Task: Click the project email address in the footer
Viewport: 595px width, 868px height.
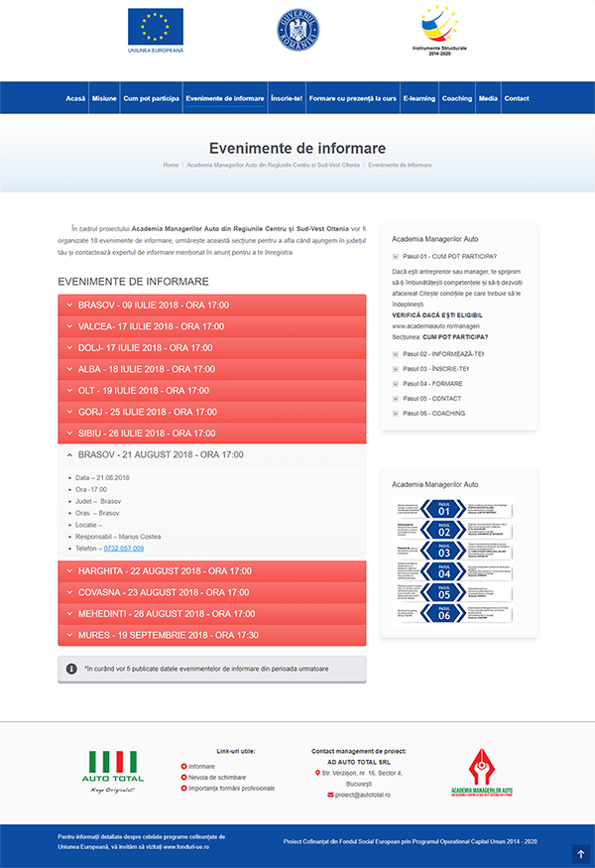Action: click(362, 795)
